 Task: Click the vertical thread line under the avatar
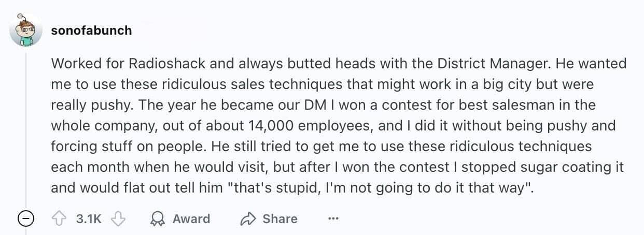tap(26, 129)
